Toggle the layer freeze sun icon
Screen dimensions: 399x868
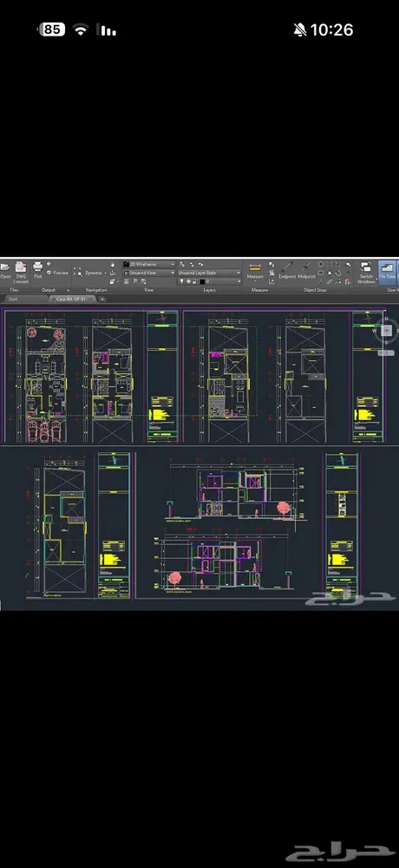188,281
